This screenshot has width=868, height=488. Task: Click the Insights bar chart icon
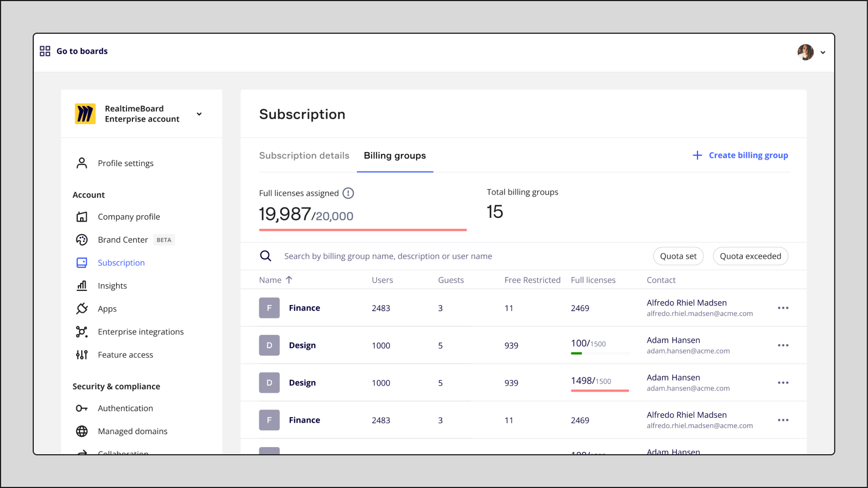[82, 285]
